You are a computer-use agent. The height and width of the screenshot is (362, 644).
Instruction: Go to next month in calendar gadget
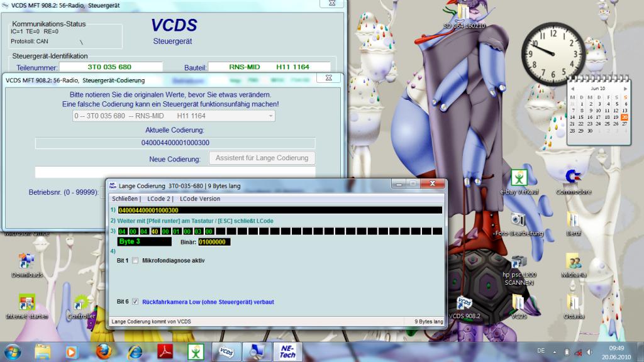tap(625, 89)
